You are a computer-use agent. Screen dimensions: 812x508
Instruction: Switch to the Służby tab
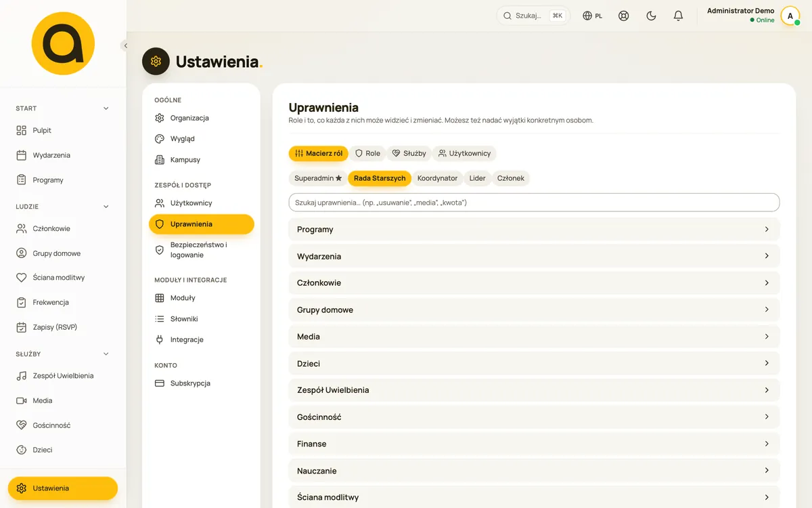point(409,153)
